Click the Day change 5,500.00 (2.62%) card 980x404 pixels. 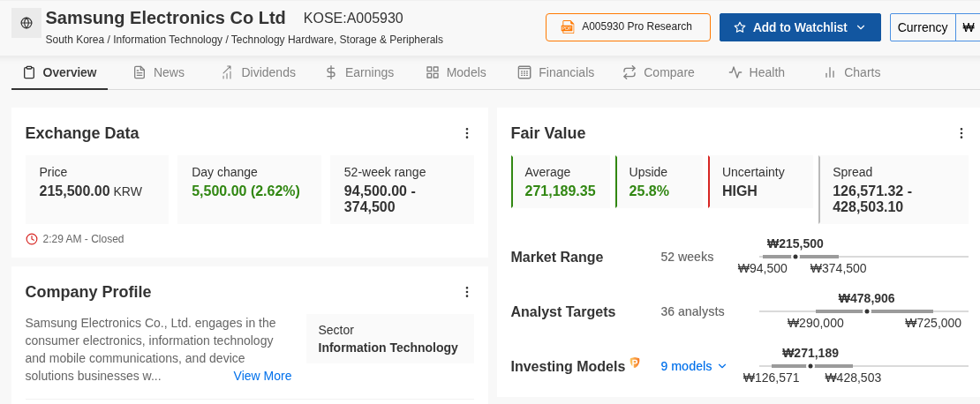[x=249, y=189]
